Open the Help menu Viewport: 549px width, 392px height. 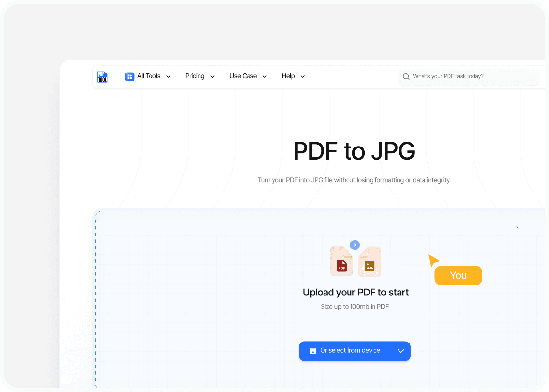[288, 76]
